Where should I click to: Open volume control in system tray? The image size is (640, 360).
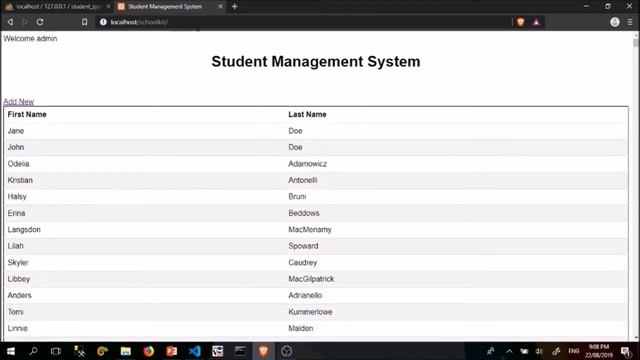coord(539,351)
